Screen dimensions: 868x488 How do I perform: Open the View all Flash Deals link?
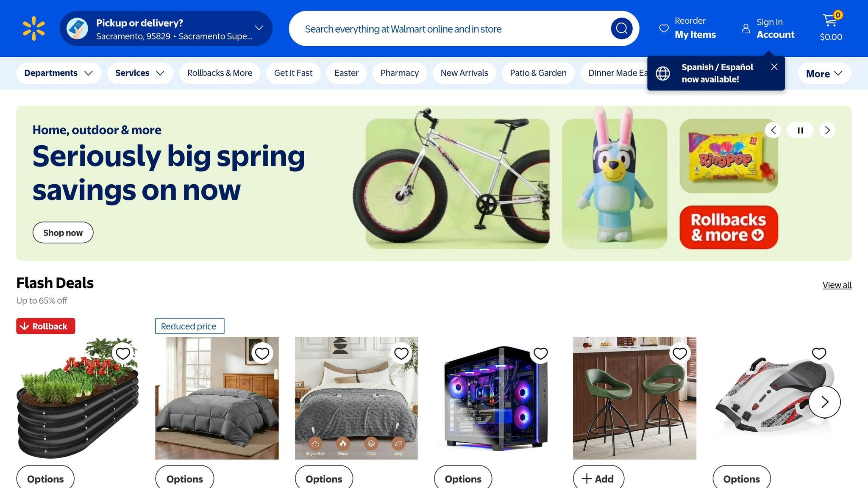(837, 285)
